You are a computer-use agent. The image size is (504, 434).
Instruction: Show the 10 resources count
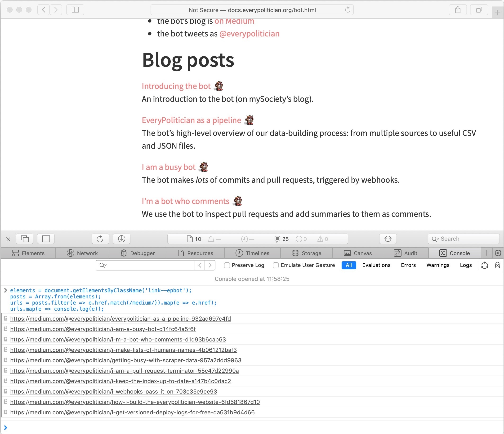point(194,239)
